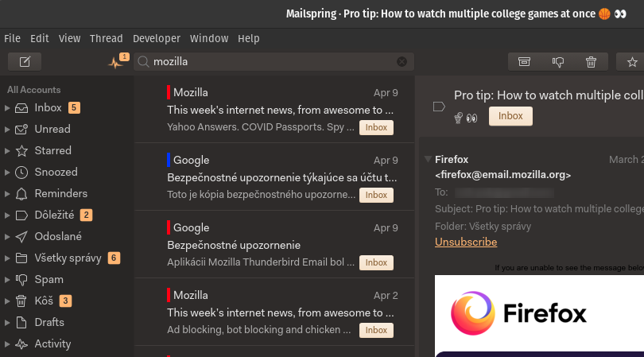Image resolution: width=644 pixels, height=357 pixels.
Task: Click the Reminders bell icon
Action: coord(21,194)
